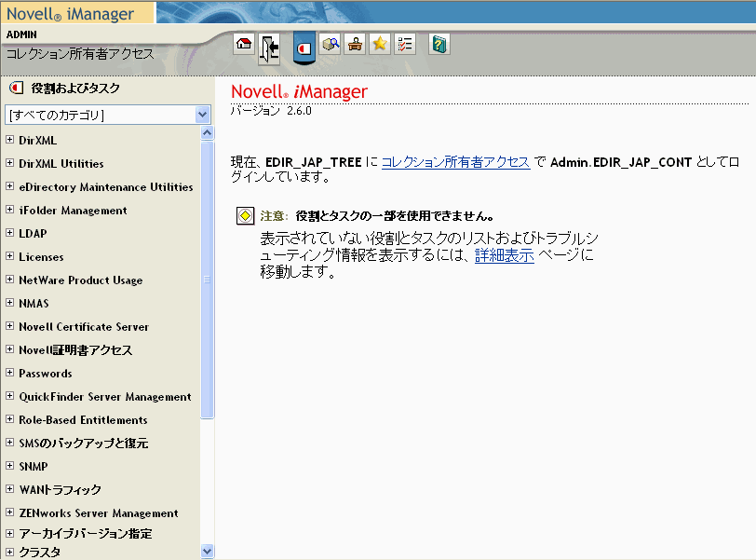Select iFolder Management label

[73, 211]
